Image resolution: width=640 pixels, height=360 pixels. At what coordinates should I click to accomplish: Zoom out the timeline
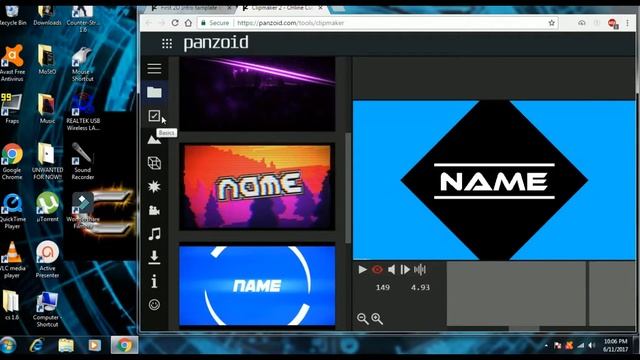(x=362, y=319)
